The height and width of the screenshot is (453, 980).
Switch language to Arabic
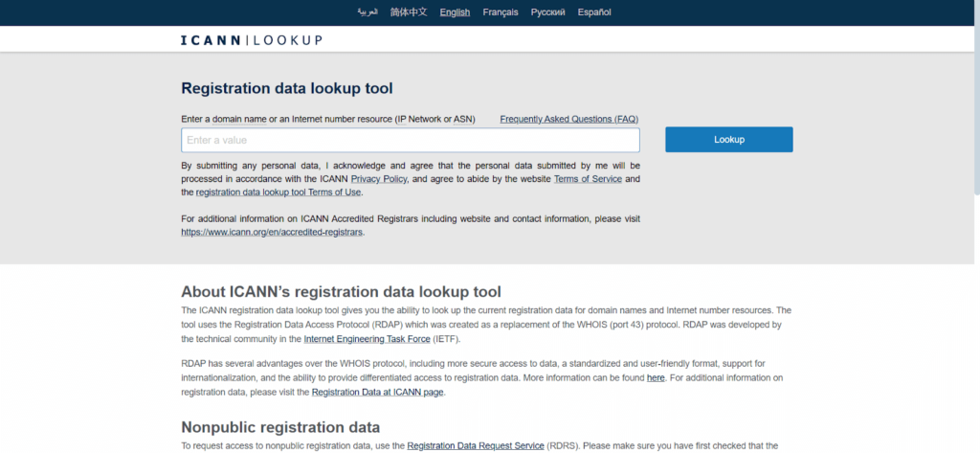coord(367,11)
